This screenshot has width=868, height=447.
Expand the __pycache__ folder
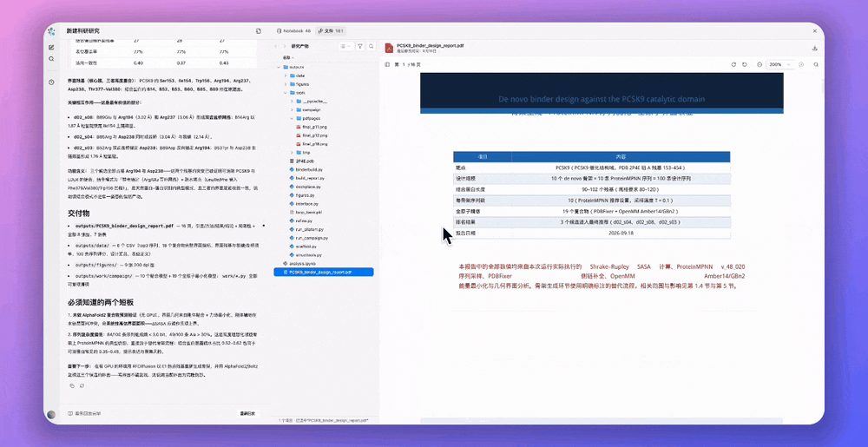click(292, 102)
